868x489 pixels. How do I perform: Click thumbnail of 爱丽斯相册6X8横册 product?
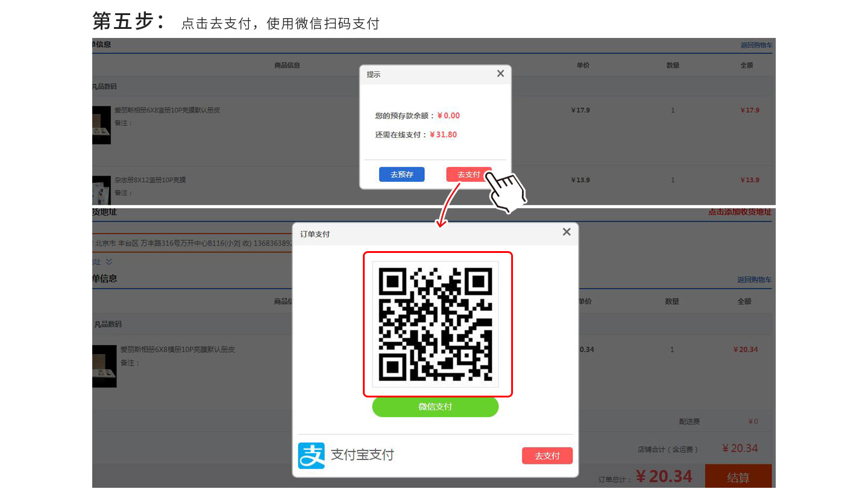pos(104,366)
